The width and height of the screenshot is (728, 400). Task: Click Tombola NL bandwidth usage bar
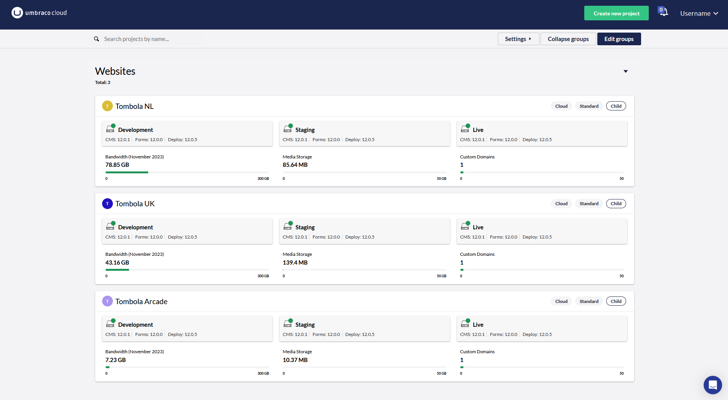coord(187,172)
